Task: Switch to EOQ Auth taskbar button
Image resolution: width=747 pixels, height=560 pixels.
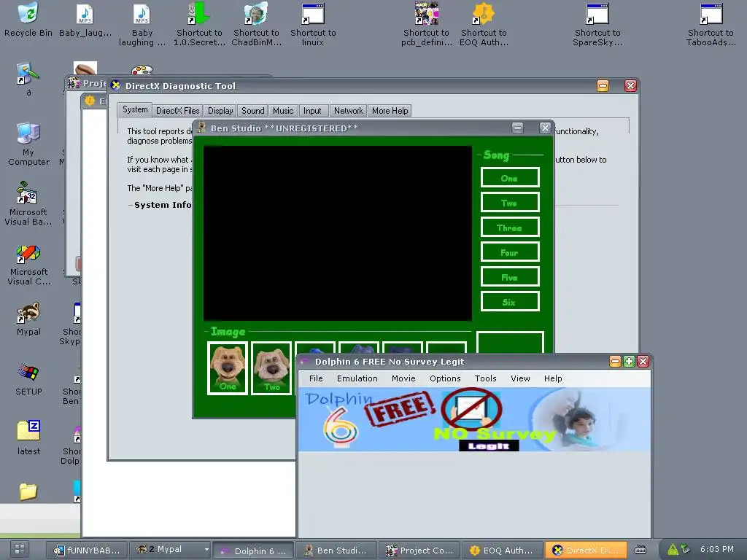Action: click(x=502, y=550)
